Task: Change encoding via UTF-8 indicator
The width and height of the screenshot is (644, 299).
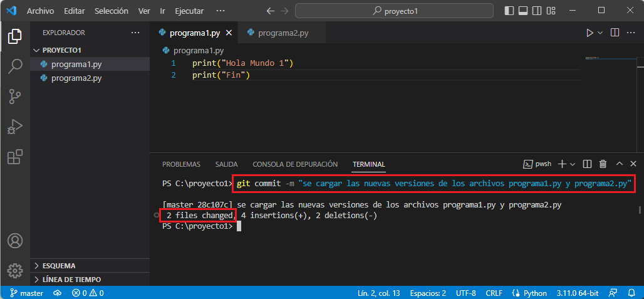Action: [x=465, y=293]
